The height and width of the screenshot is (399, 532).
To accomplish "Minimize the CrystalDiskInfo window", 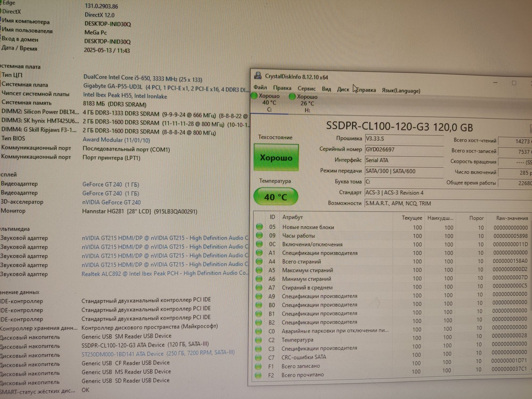I will click(x=495, y=83).
